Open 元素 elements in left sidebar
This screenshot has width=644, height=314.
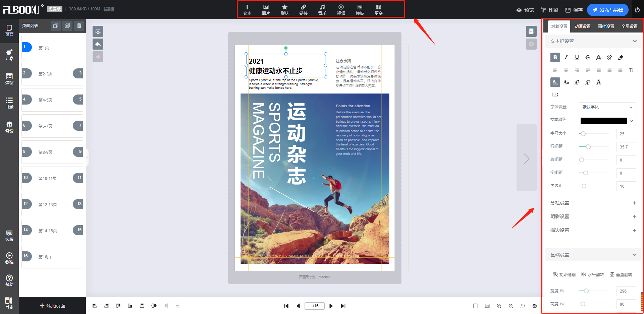(9, 55)
